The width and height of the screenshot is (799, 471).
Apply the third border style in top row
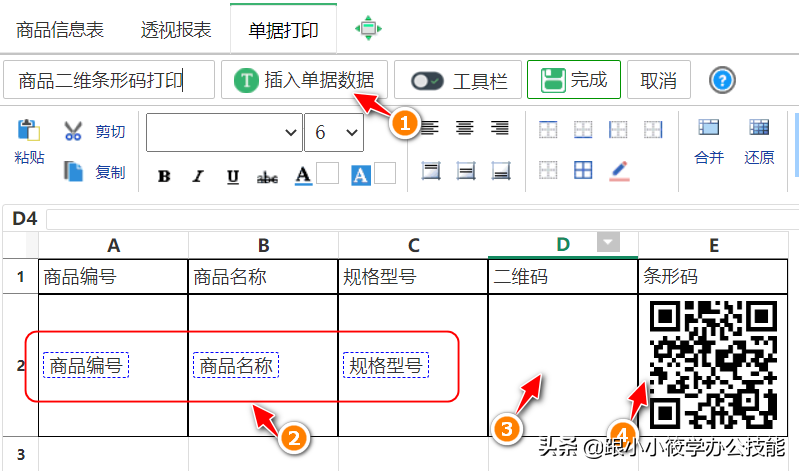point(618,129)
